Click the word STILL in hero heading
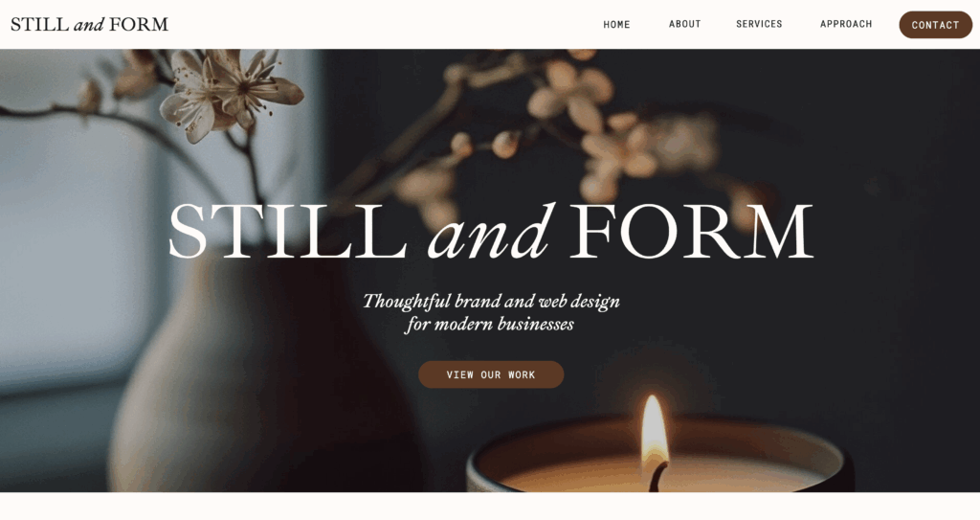The width and height of the screenshot is (980, 520). click(288, 230)
